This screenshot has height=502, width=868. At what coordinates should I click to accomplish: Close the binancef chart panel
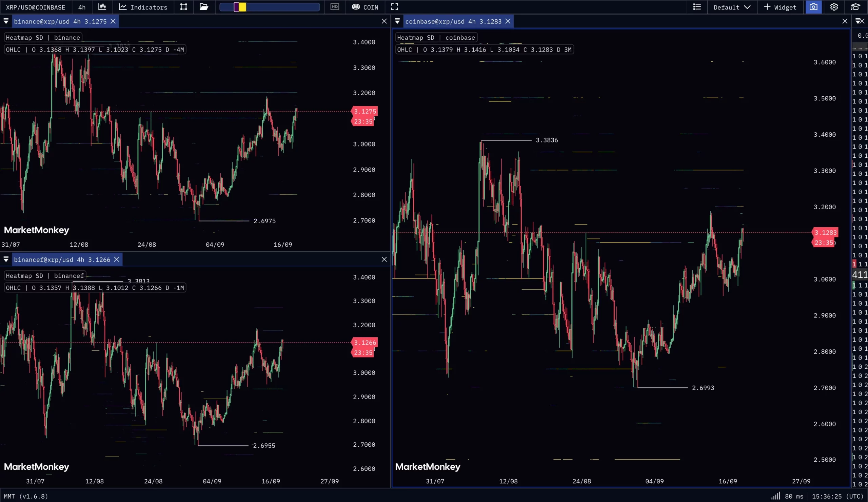pyautogui.click(x=384, y=259)
